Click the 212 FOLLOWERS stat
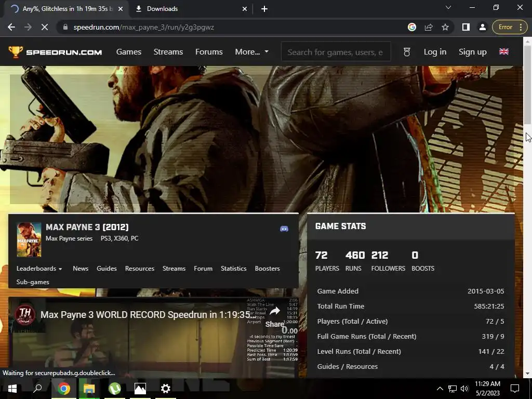This screenshot has width=532, height=399. click(x=388, y=261)
